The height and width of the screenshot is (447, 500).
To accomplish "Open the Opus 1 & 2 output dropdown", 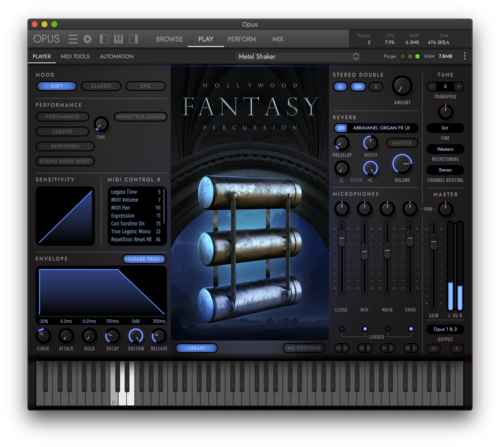I will [445, 329].
